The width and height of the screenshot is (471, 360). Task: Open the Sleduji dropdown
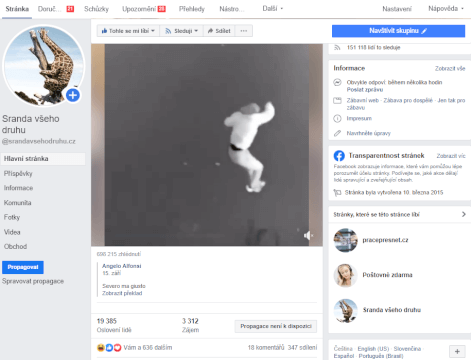click(182, 31)
